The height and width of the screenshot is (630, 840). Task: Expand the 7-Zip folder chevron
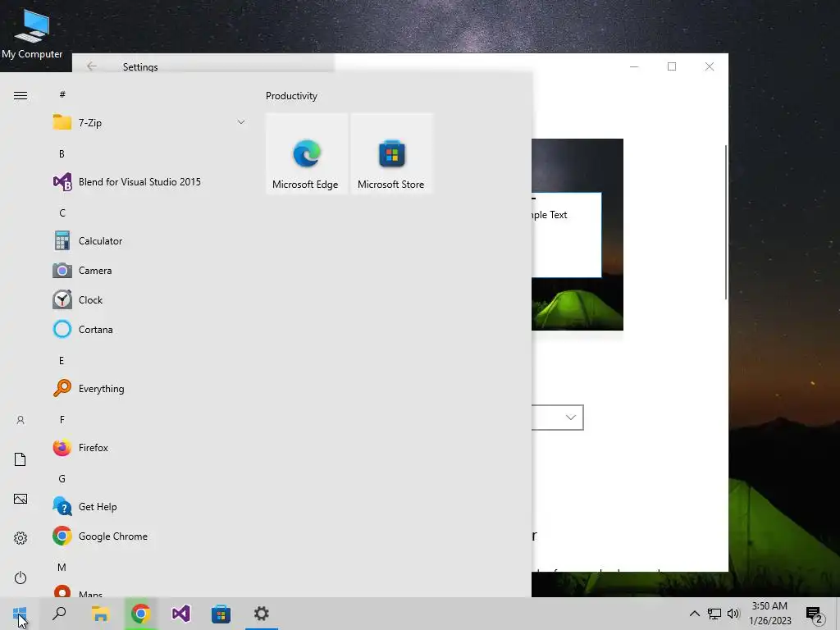[241, 123]
